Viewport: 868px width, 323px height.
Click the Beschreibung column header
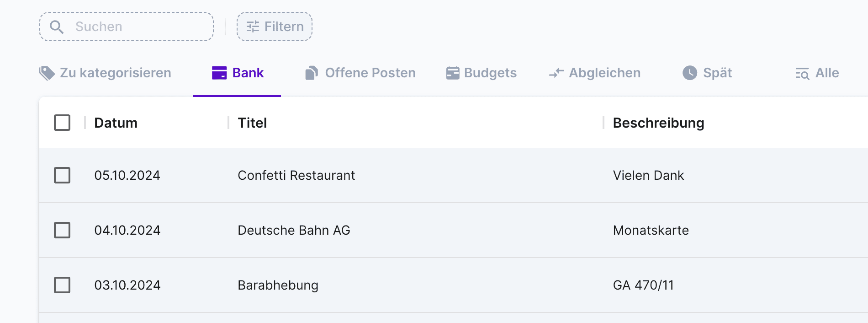pyautogui.click(x=658, y=123)
